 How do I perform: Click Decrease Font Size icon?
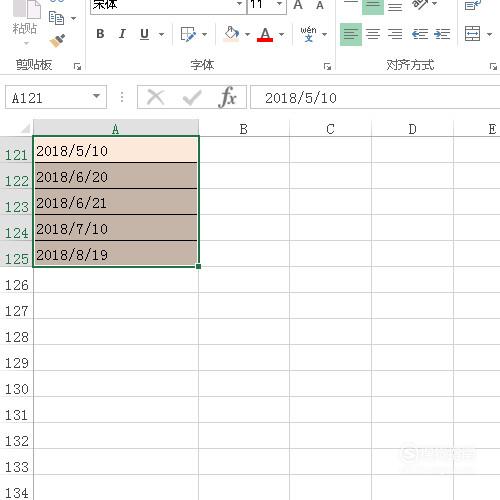tap(320, 5)
